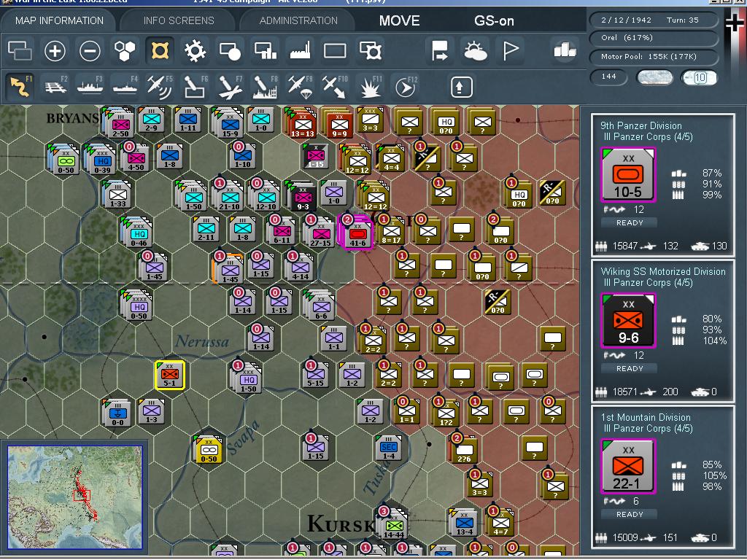Click READY on Wiking SS Motorized Division
The image size is (747, 560).
630,368
